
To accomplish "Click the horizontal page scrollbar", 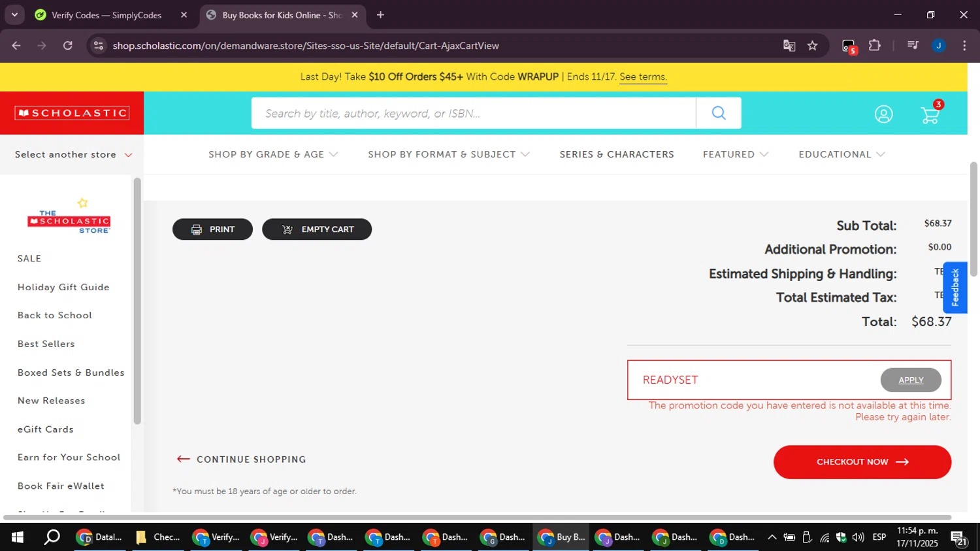I will [x=477, y=518].
